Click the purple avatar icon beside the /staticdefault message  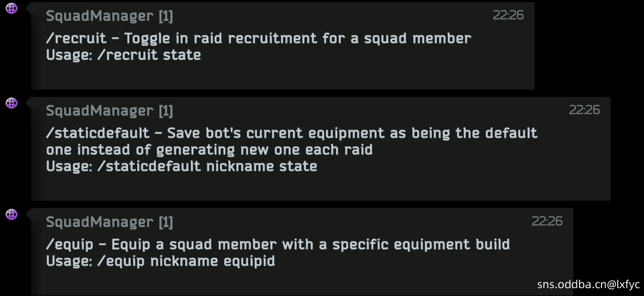pos(12,103)
